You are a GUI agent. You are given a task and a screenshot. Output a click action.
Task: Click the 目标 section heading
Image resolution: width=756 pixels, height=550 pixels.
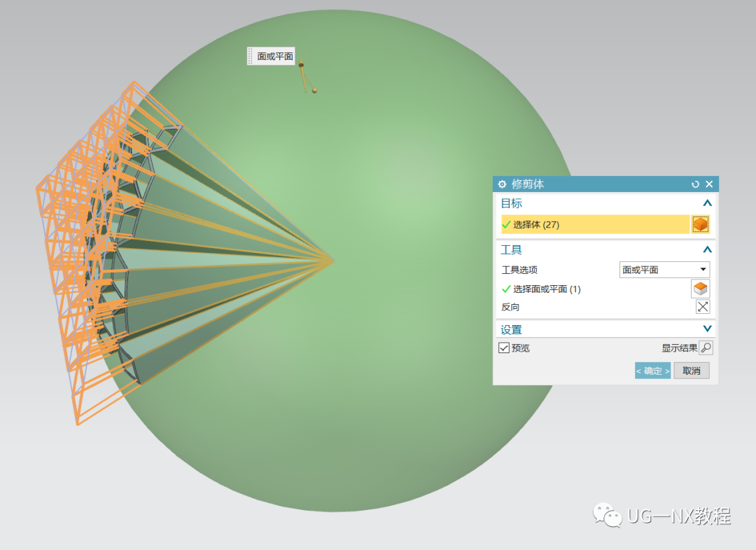(512, 203)
